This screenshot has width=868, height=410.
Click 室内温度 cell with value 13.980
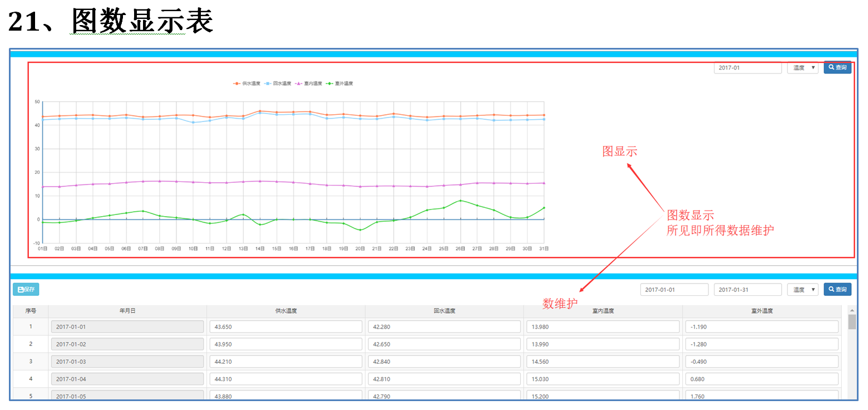tap(603, 327)
